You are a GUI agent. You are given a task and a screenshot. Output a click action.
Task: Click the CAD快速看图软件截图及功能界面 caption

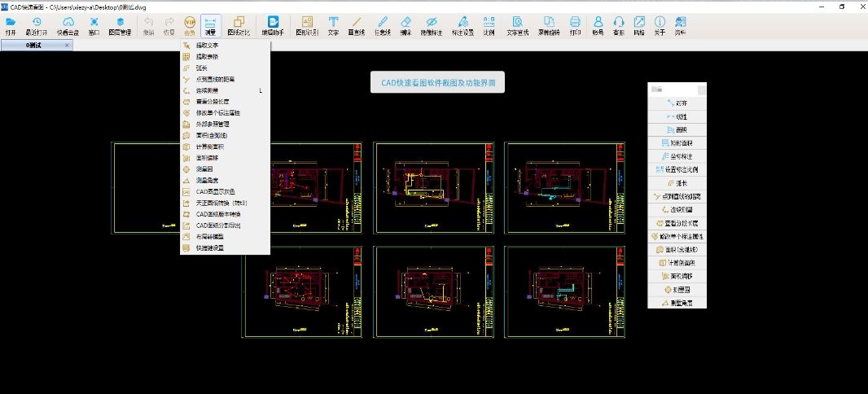click(x=437, y=82)
